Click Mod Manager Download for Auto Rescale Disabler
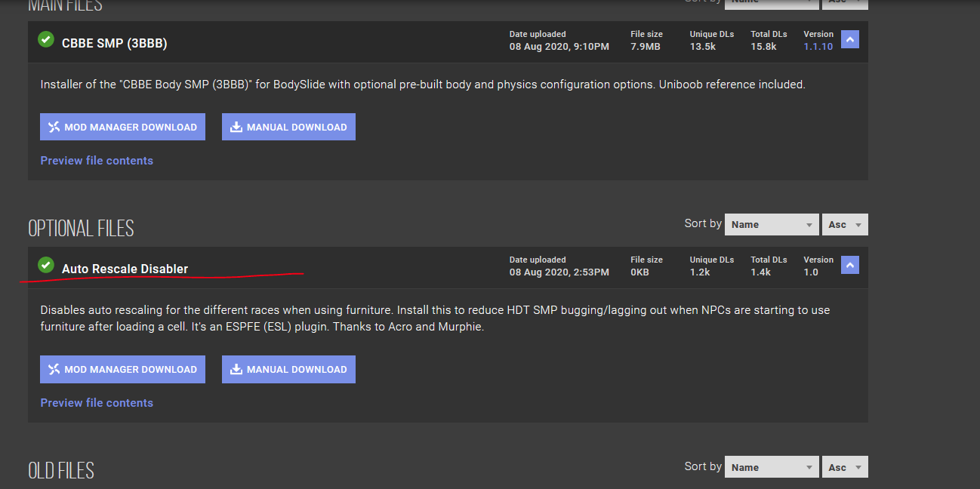The width and height of the screenshot is (980, 489). [x=122, y=369]
